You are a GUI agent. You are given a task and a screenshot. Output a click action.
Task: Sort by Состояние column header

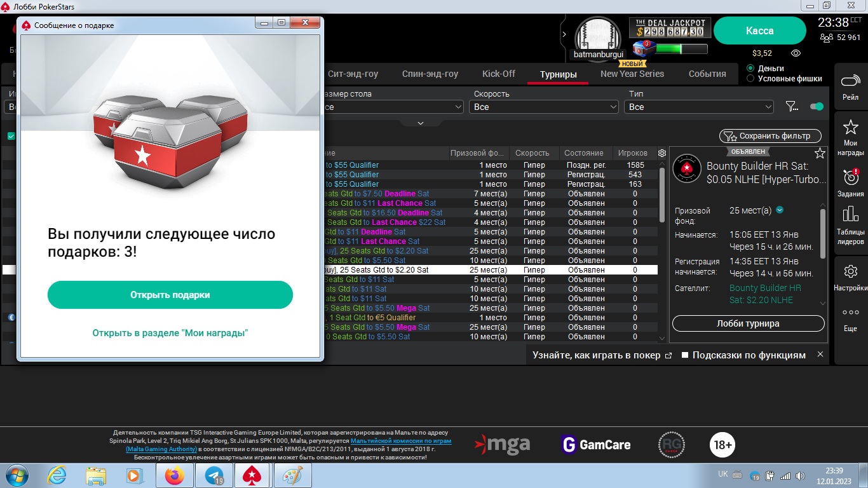584,153
